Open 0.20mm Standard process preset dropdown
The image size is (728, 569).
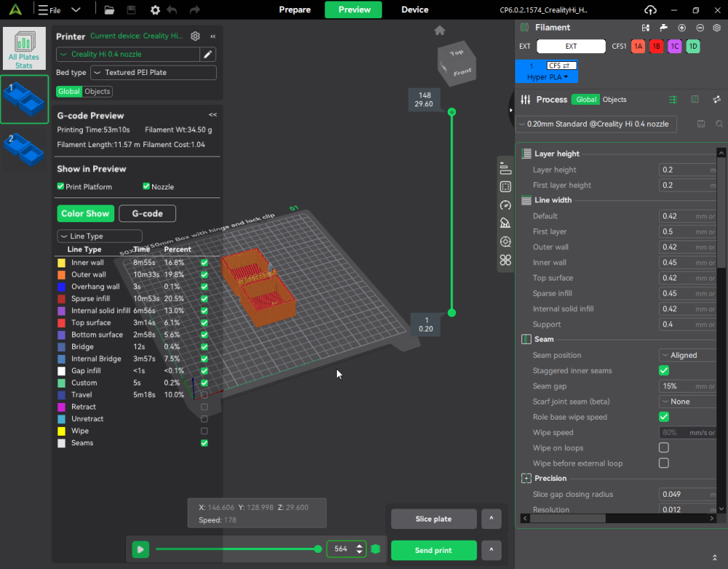(x=596, y=124)
